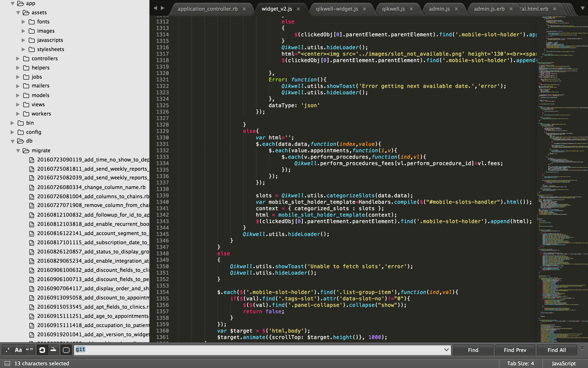
Task: Expand the images folder
Action: click(x=23, y=31)
